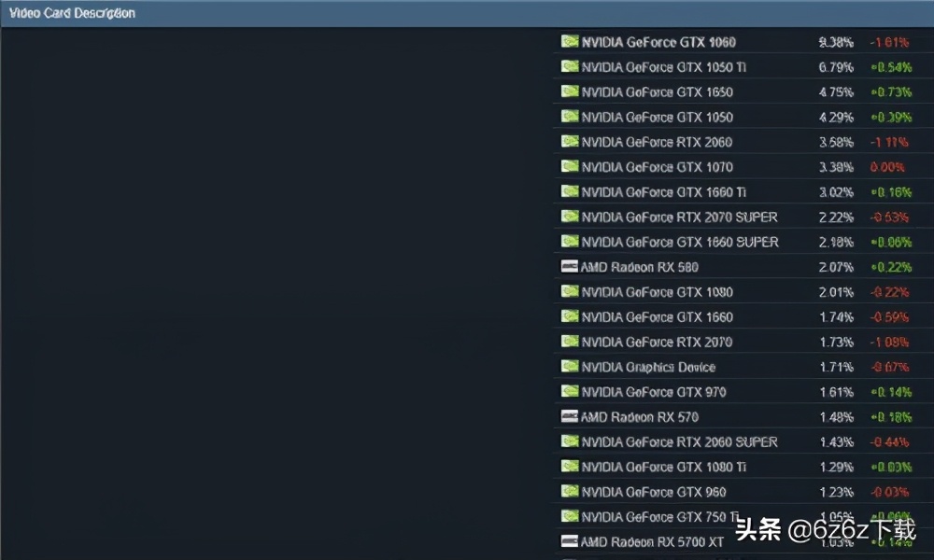Select the NVIDIA GeForce GTX 960 row
This screenshot has width=934, height=560.
(x=653, y=492)
